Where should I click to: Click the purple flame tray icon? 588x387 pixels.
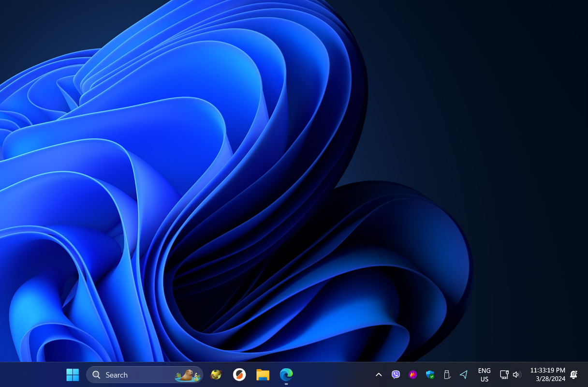tap(413, 374)
